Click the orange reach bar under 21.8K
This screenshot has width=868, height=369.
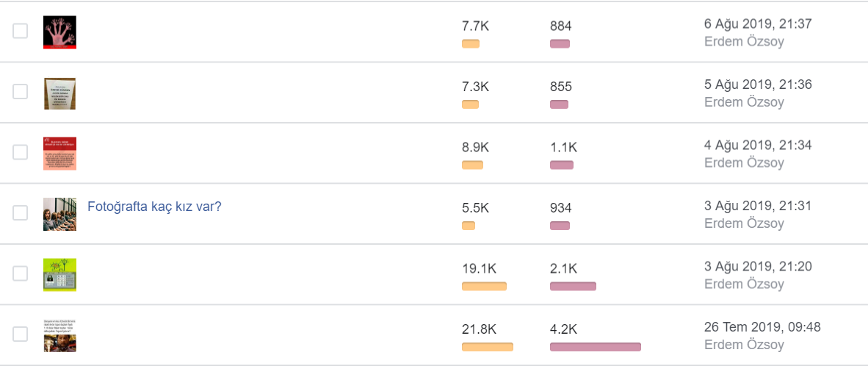click(487, 347)
